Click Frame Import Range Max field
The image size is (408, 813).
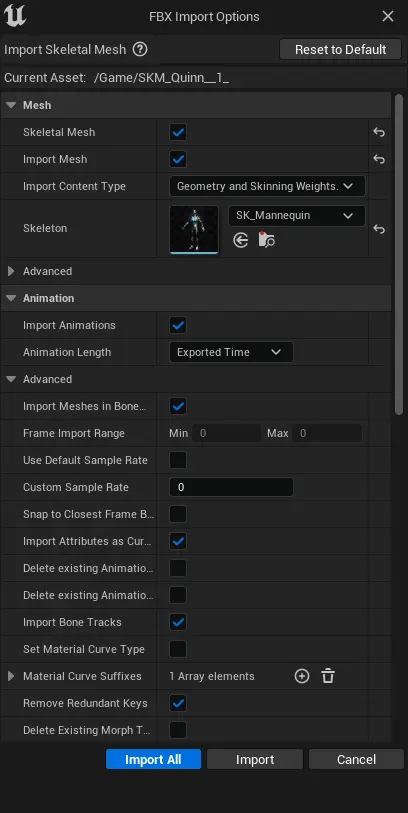327,433
